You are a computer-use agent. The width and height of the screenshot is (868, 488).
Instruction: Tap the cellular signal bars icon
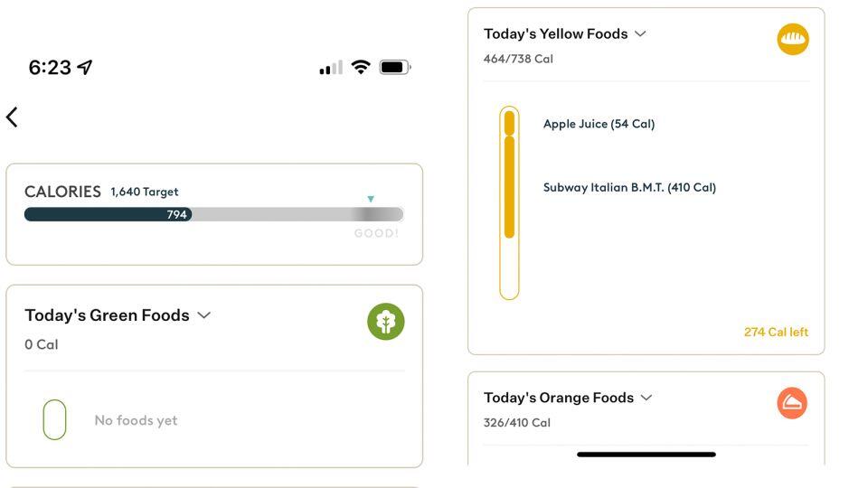tap(331, 68)
